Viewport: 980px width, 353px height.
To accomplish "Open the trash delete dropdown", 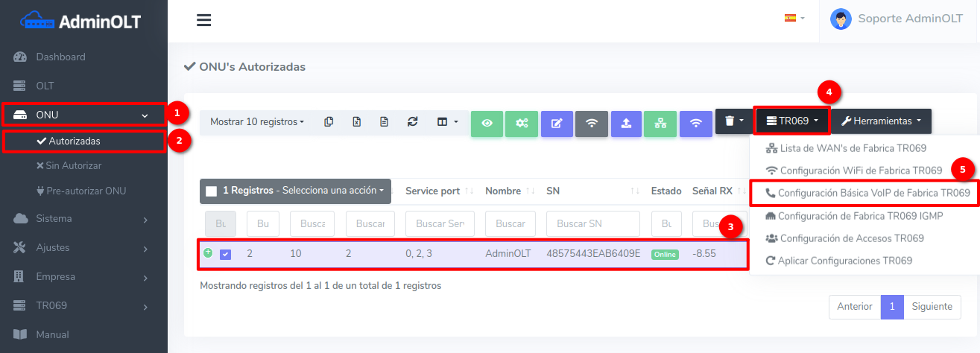I will (x=733, y=121).
